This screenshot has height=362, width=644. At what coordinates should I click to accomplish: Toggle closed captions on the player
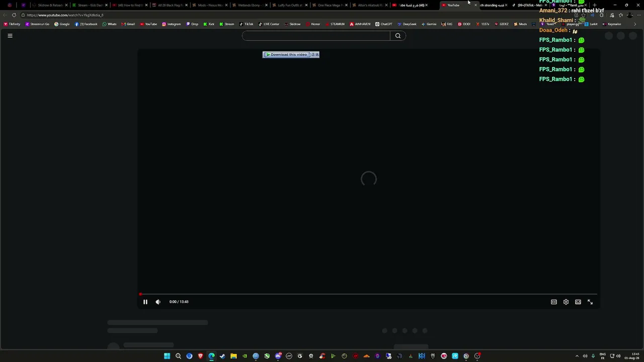[554, 302]
